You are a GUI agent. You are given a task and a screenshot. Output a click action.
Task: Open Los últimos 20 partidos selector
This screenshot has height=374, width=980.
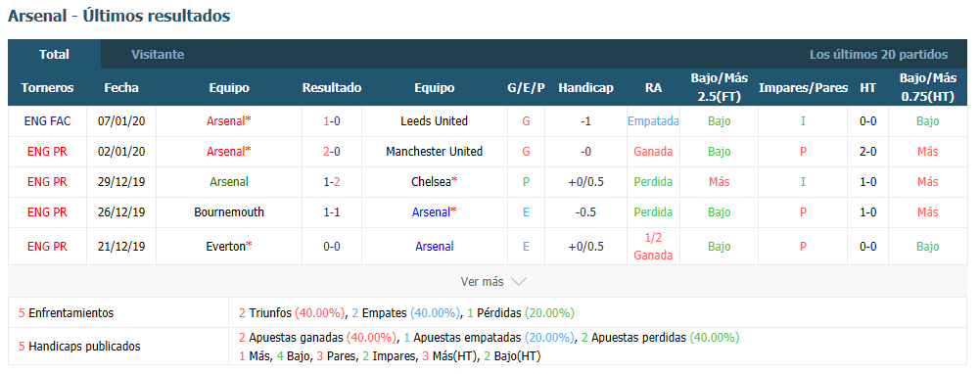(878, 55)
